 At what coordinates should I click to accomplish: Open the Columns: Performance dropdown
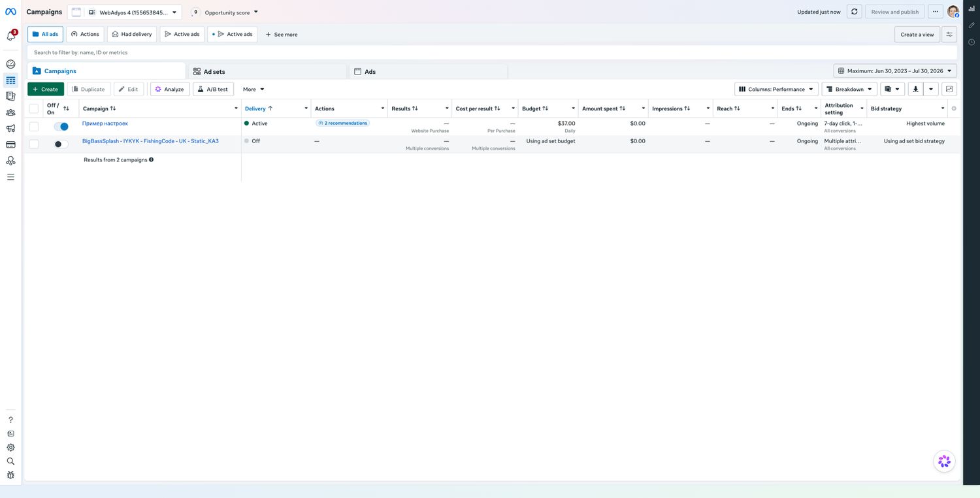(x=776, y=89)
